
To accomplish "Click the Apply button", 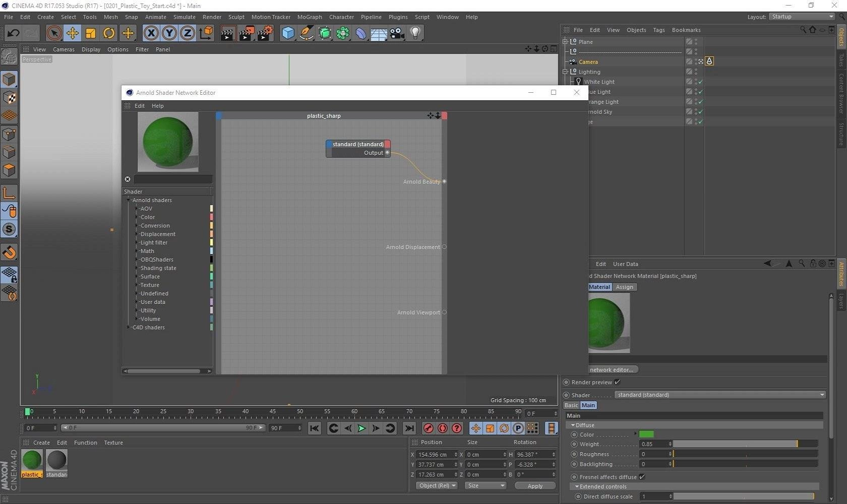I will [535, 486].
